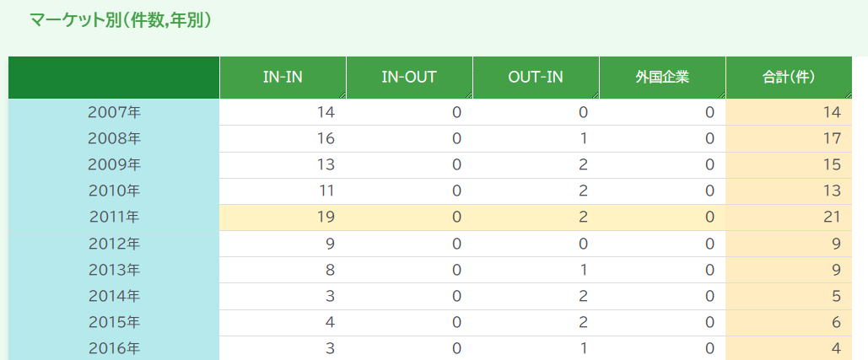The image size is (868, 360).
Task: Click the IN-OUT column header
Action: click(x=410, y=78)
